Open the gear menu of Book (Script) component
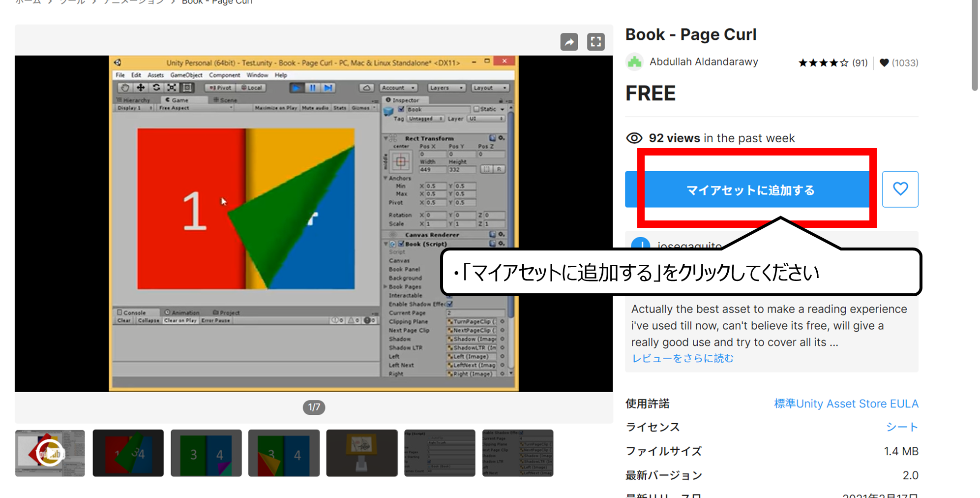980x498 pixels. click(x=502, y=244)
